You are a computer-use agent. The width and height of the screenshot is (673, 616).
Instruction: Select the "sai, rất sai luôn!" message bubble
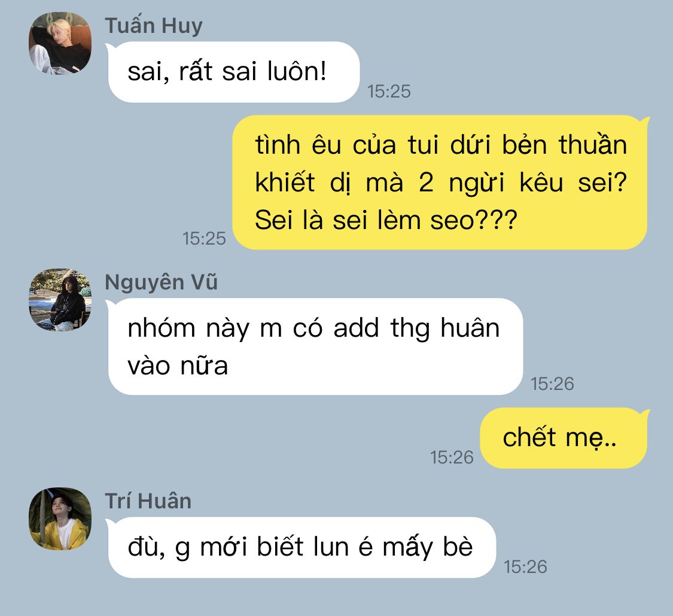[x=234, y=72]
